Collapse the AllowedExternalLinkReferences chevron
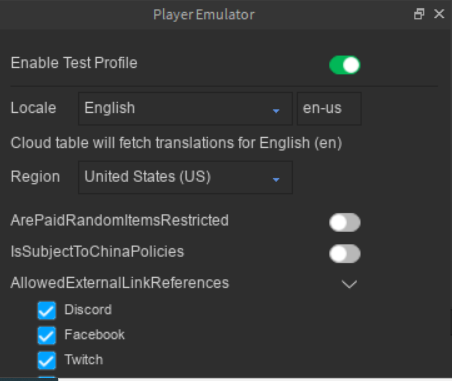452x381 pixels. click(x=349, y=284)
